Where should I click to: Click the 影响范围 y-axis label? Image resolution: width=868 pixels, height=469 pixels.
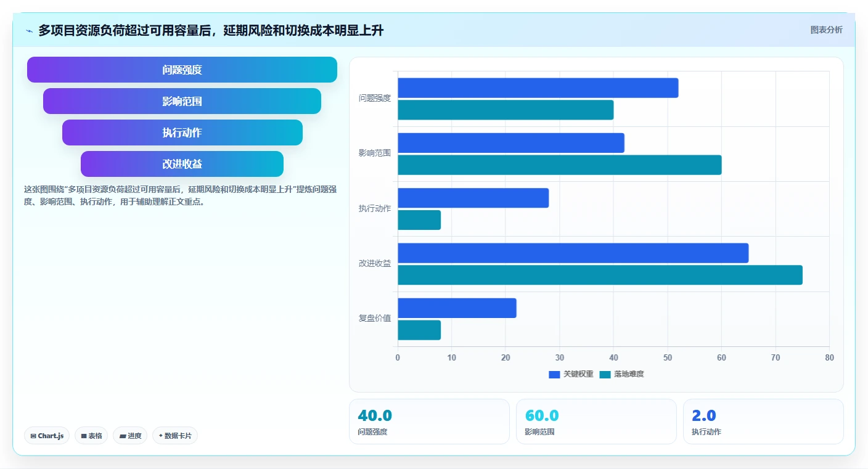375,153
